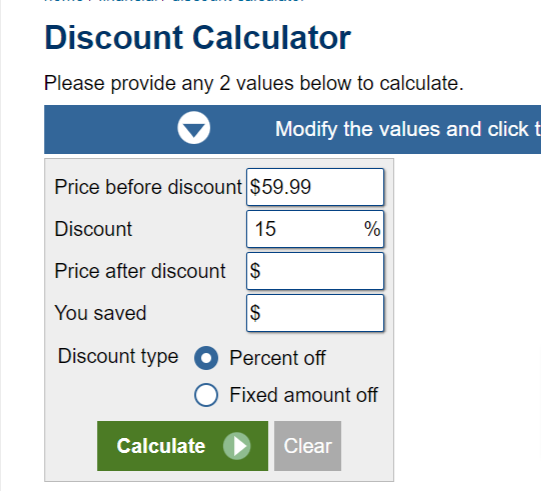Click the 'Please provide any 2 values' instruction text
541x491 pixels.
point(254,83)
